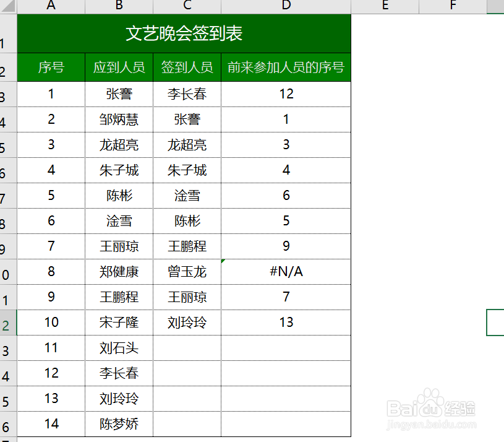Select column header A

click(51, 6)
